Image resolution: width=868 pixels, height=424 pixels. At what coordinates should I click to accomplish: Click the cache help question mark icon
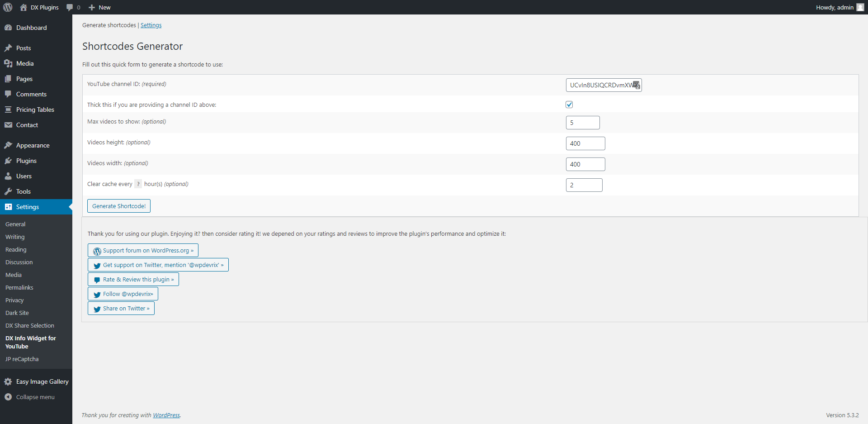point(138,184)
